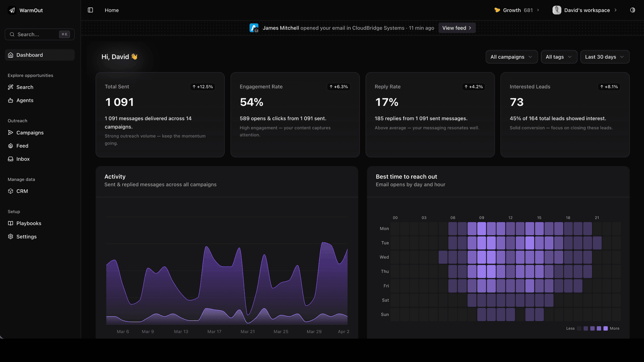Expand the All tags filter
The image size is (644, 362).
558,57
